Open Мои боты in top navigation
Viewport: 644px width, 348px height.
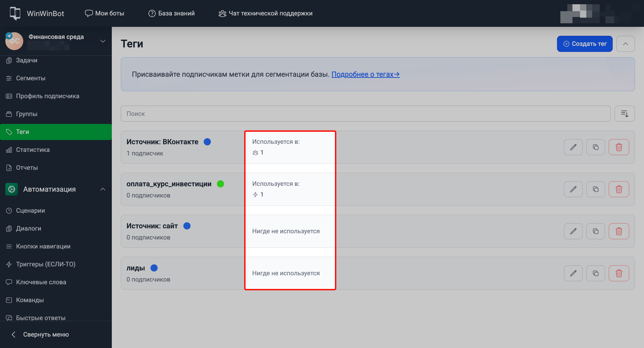pyautogui.click(x=104, y=13)
